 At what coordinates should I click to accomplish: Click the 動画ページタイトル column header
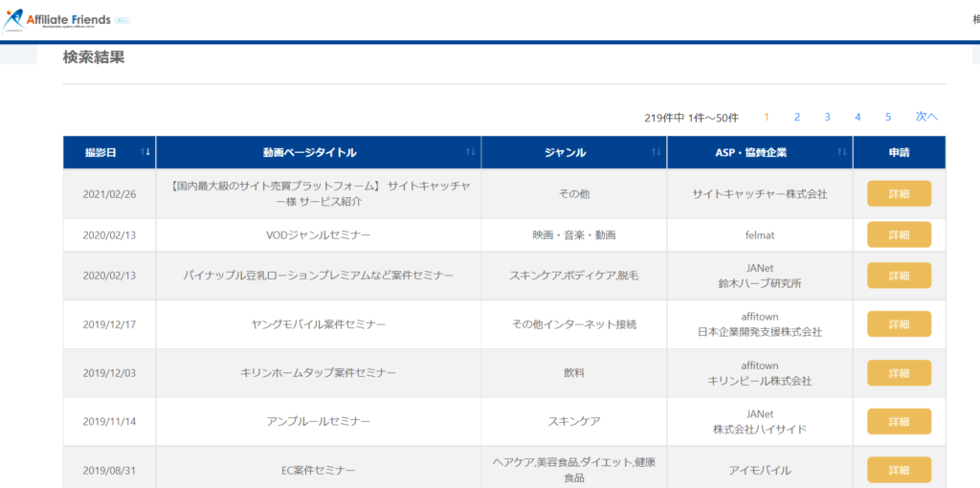coord(319,152)
